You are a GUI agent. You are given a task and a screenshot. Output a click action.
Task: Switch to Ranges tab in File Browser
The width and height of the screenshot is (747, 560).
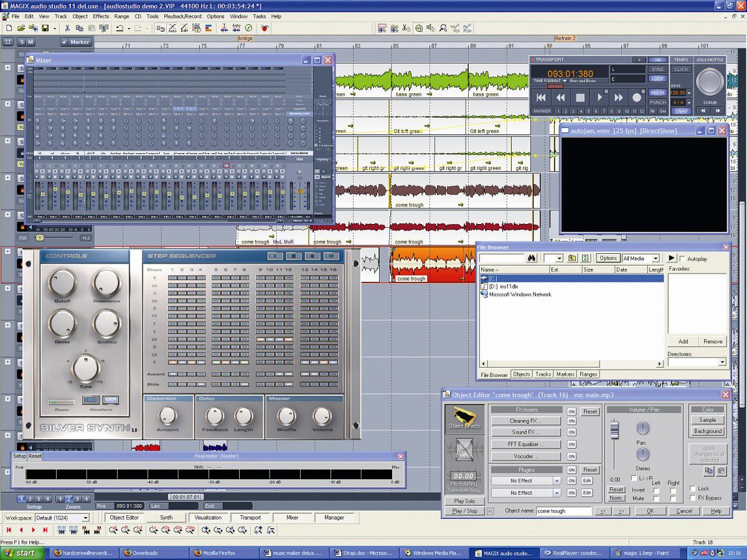(x=588, y=375)
